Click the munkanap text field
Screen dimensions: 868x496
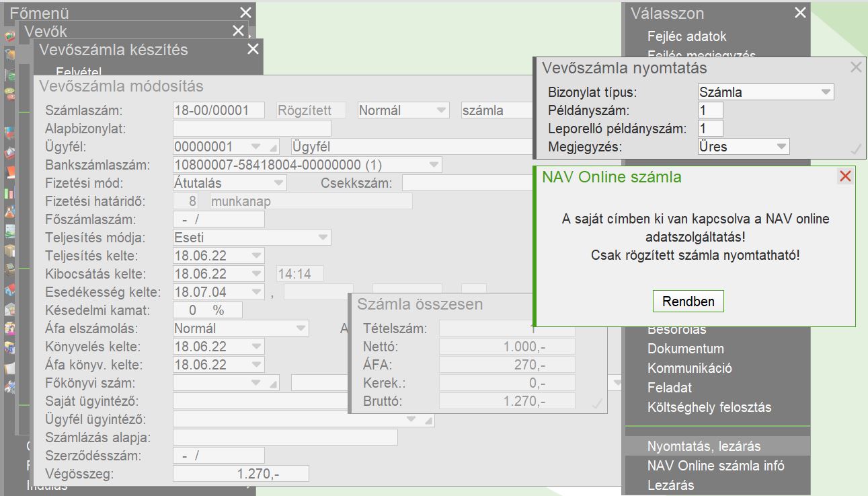[311, 201]
